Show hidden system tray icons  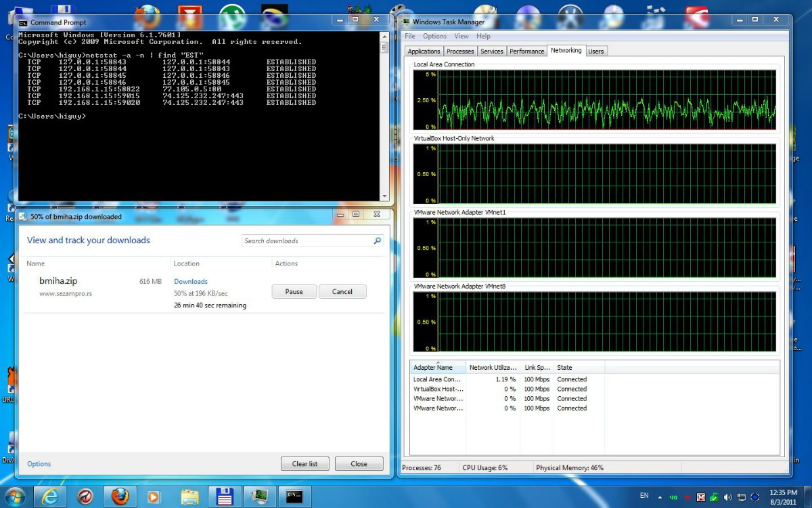(x=661, y=497)
